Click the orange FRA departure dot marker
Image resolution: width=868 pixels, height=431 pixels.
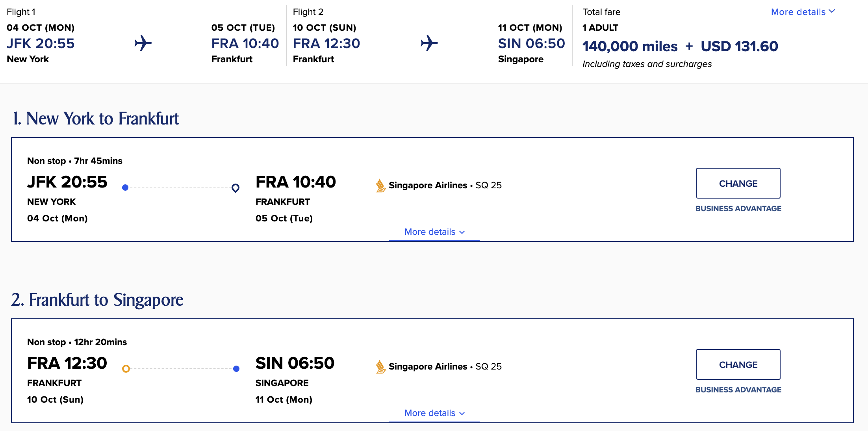coord(126,369)
